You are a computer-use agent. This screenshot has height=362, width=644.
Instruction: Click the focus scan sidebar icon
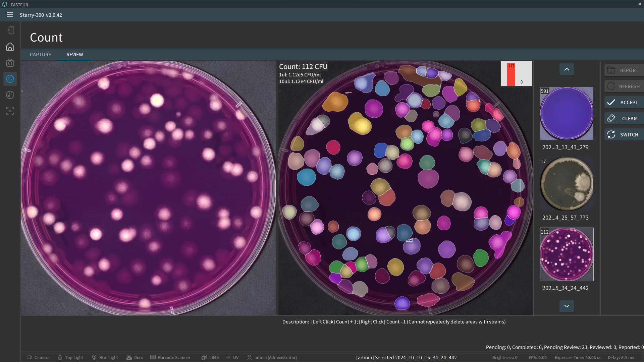click(10, 111)
